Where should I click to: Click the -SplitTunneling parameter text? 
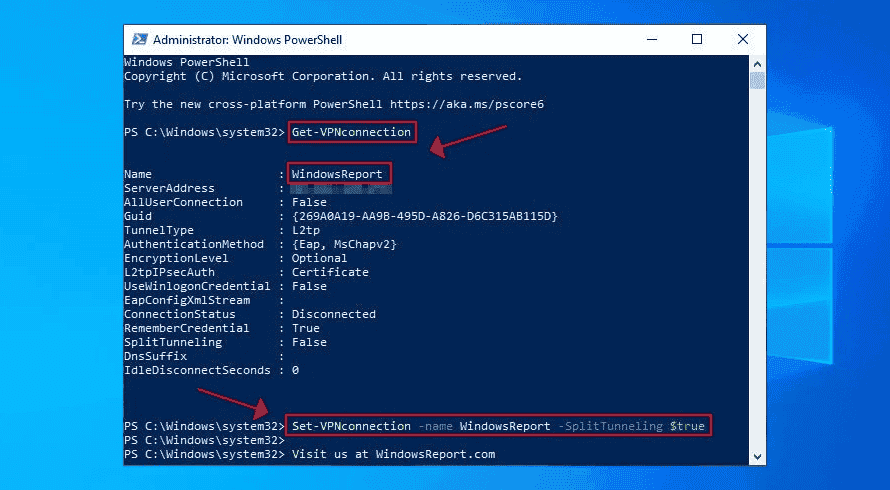point(610,426)
